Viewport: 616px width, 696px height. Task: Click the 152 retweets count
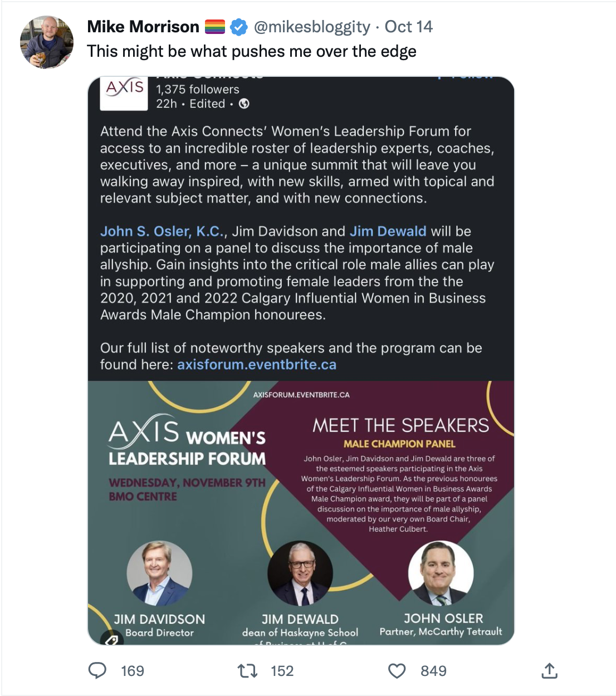(x=282, y=671)
